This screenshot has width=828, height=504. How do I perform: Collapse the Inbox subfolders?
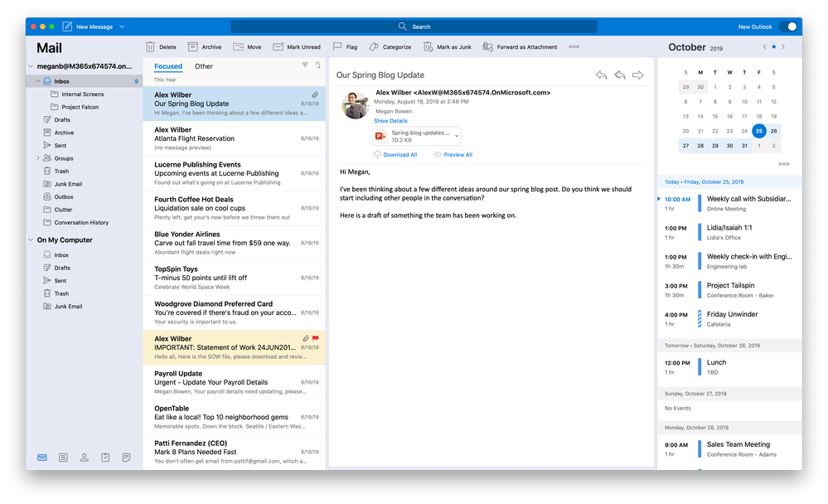pos(38,81)
